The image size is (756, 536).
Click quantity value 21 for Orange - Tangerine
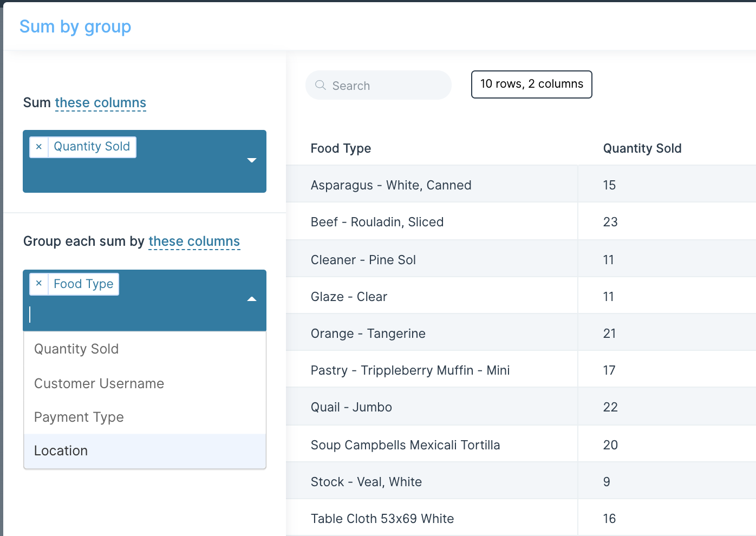[x=609, y=333]
